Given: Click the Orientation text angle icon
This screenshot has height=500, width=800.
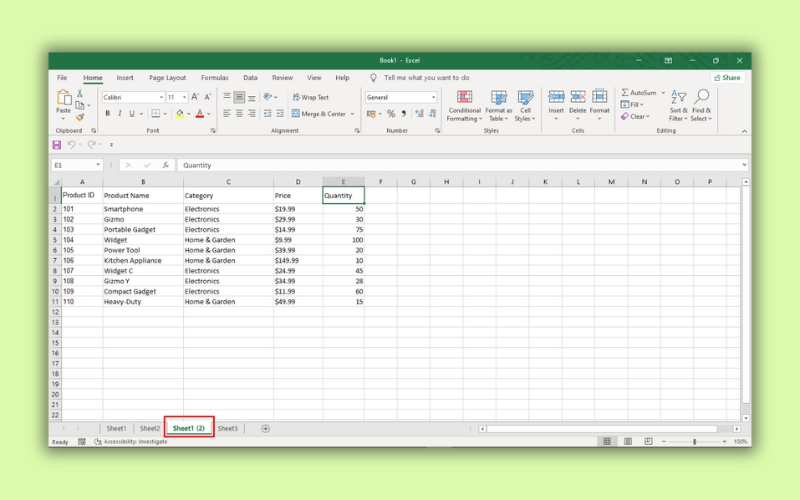Looking at the screenshot, I should 268,97.
